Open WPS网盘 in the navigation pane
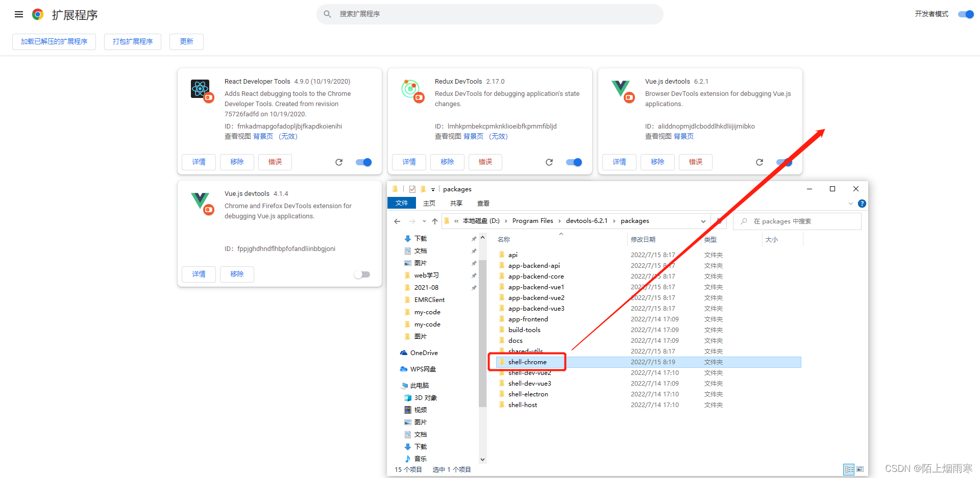The width and height of the screenshot is (980, 478). (x=418, y=369)
